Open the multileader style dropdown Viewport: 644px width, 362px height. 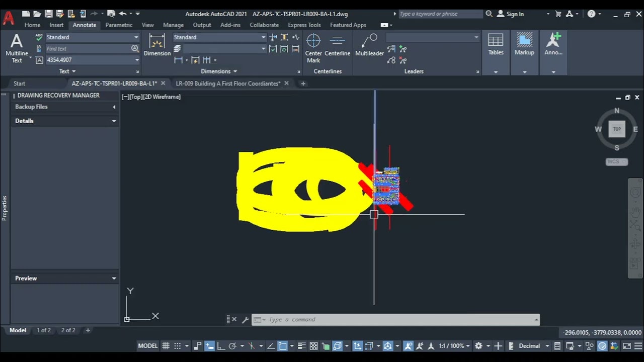pyautogui.click(x=476, y=37)
